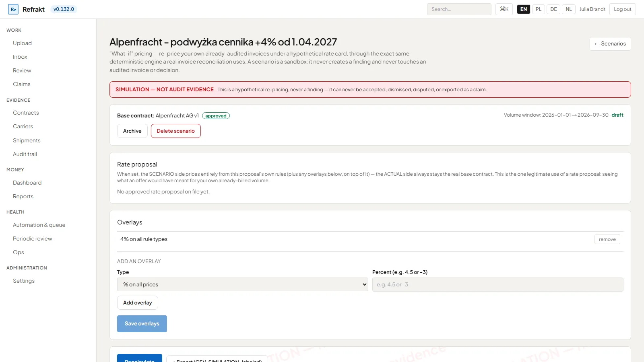Click the SIMULATION — NOT AUDIT EVIDENCE banner label
Viewport: 644px width, 362px height.
point(165,90)
